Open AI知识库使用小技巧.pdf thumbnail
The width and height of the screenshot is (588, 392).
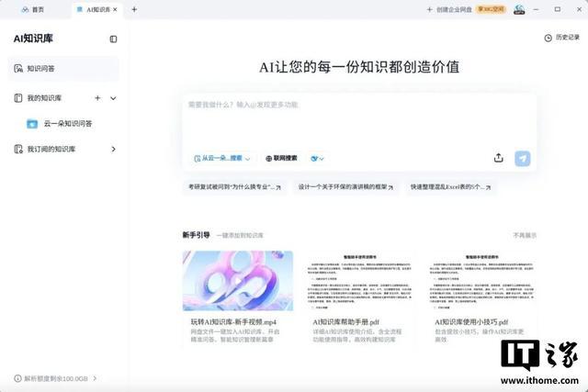[x=481, y=281]
